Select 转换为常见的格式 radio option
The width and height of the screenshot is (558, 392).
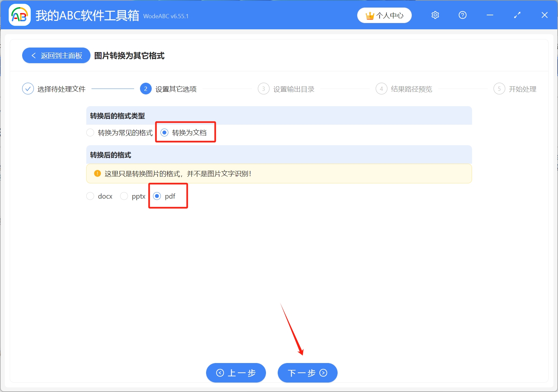(x=119, y=133)
